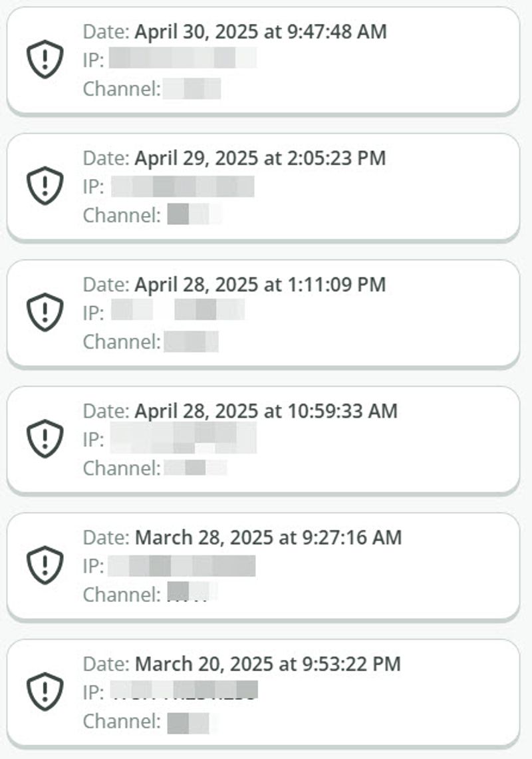Click the blurred IP value in March 28 entry

pos(182,566)
